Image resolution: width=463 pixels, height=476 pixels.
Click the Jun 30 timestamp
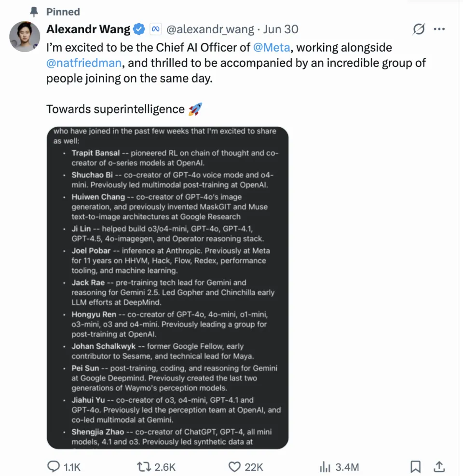[x=281, y=29]
